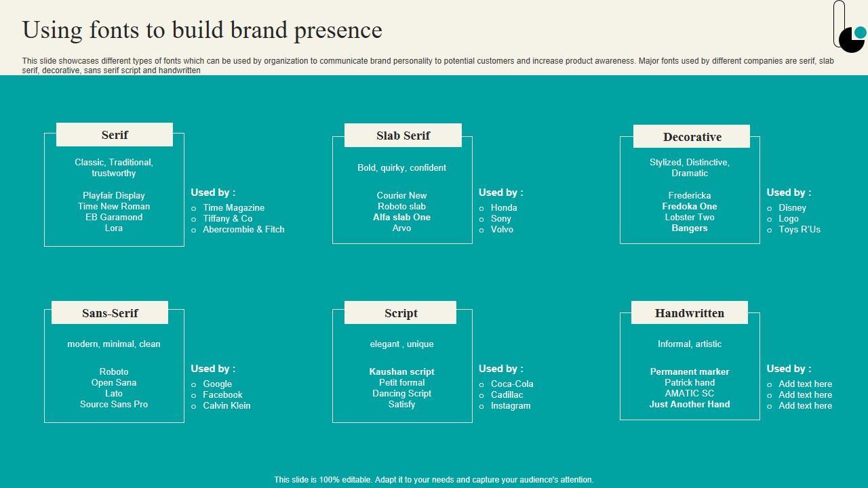Select the Slab Serif heading label
Viewport: 868px width, 488px height.
point(403,136)
